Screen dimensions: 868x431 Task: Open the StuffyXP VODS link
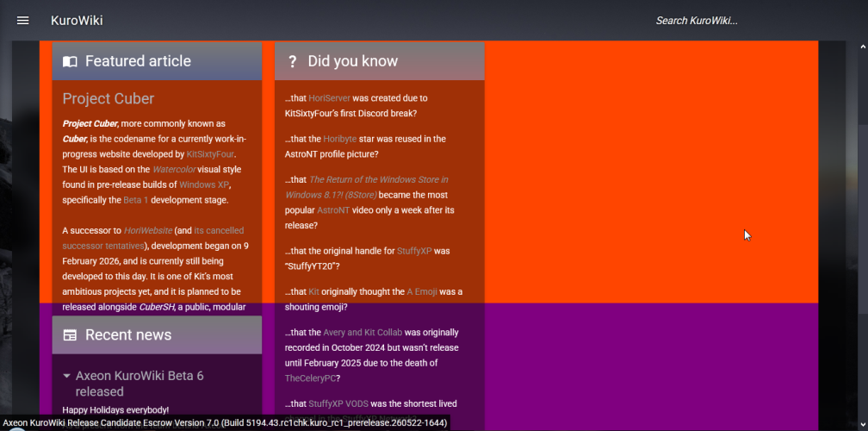pyautogui.click(x=338, y=404)
